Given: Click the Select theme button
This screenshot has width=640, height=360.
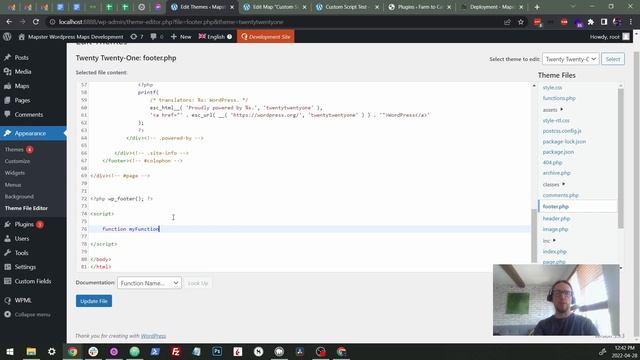Looking at the screenshot, I should pyautogui.click(x=613, y=59).
